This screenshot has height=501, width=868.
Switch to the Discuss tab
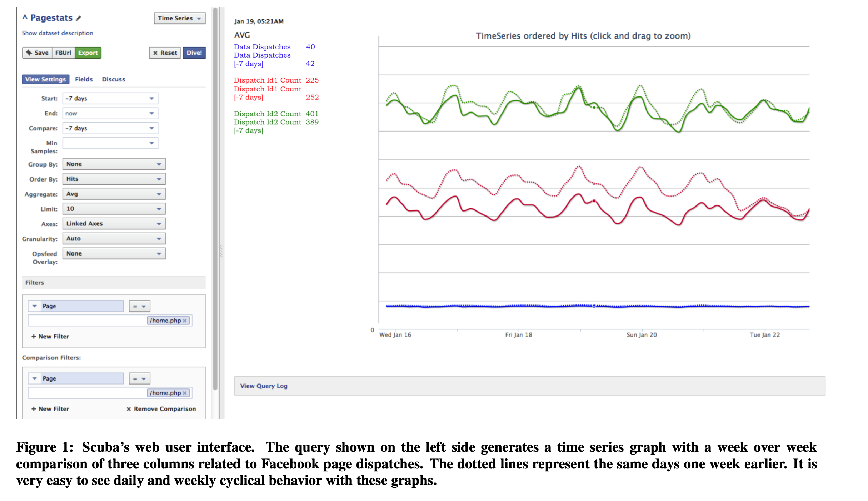[114, 79]
